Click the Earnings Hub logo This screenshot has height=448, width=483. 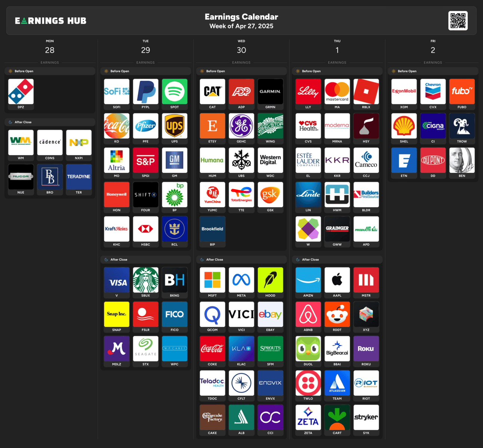point(50,21)
